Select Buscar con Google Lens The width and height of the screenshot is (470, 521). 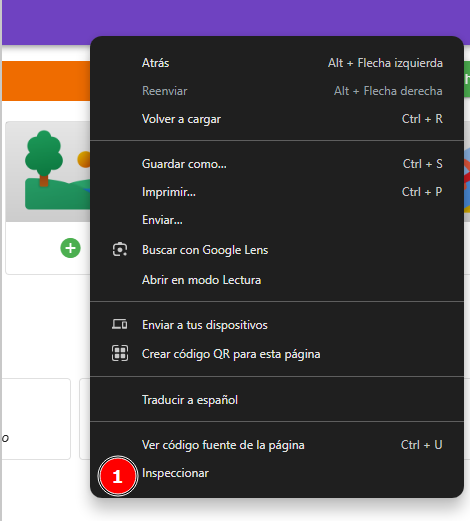point(277,250)
